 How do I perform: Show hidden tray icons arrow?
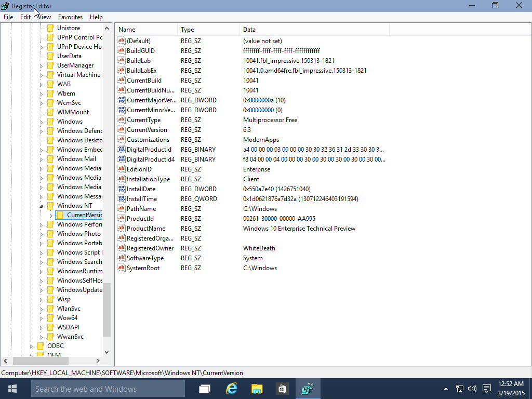pos(446,389)
